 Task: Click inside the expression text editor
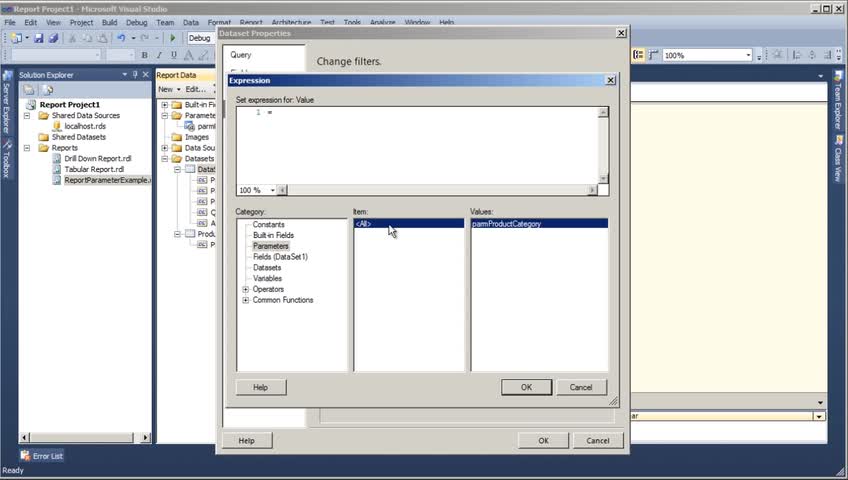click(417, 145)
